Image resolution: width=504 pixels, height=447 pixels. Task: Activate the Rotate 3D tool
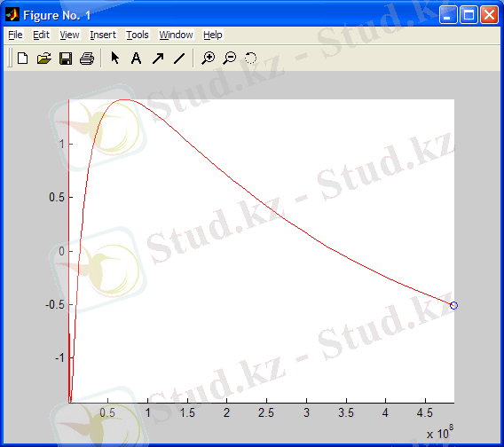tap(251, 59)
